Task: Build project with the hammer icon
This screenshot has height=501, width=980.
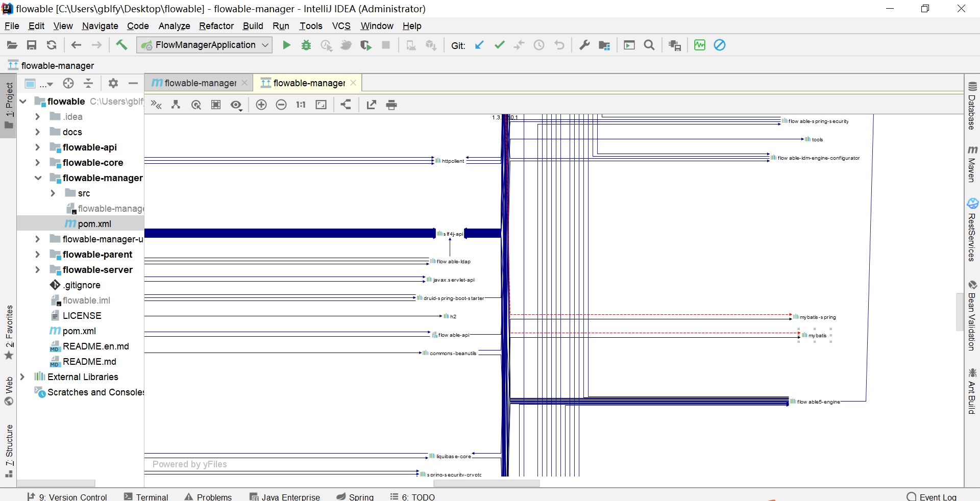Action: 121,45
